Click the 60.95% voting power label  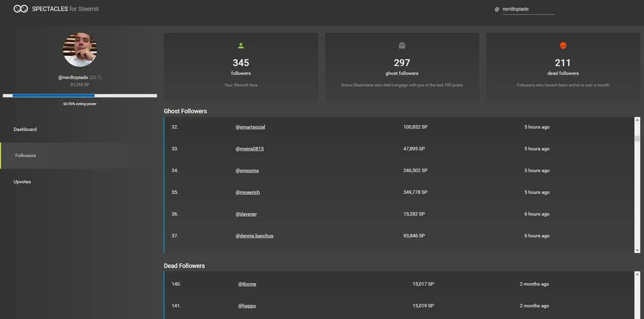[79, 104]
